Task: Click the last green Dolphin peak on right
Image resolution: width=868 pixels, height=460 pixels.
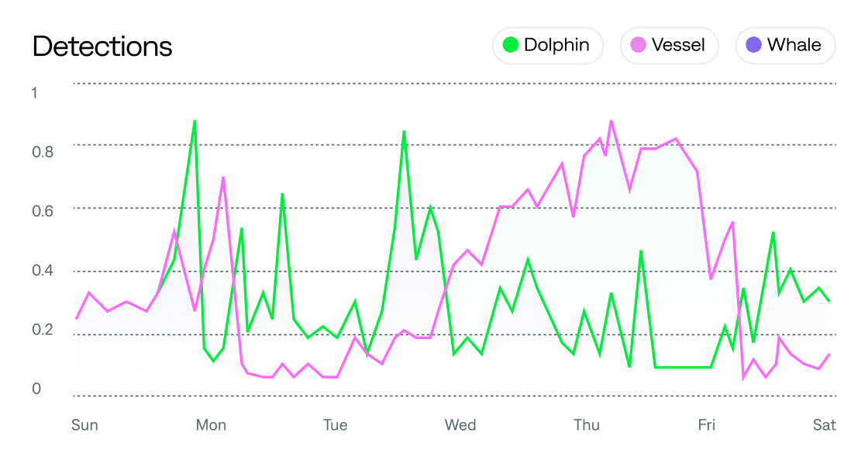Action: coord(773,232)
